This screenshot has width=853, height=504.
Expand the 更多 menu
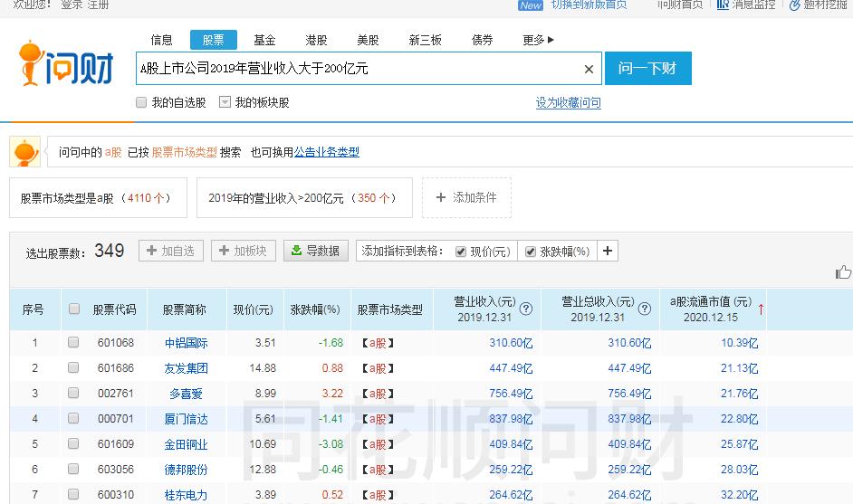(538, 40)
